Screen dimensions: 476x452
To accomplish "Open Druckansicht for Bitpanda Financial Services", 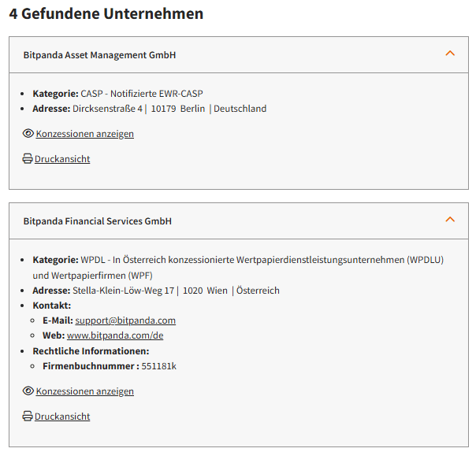I will tap(62, 417).
